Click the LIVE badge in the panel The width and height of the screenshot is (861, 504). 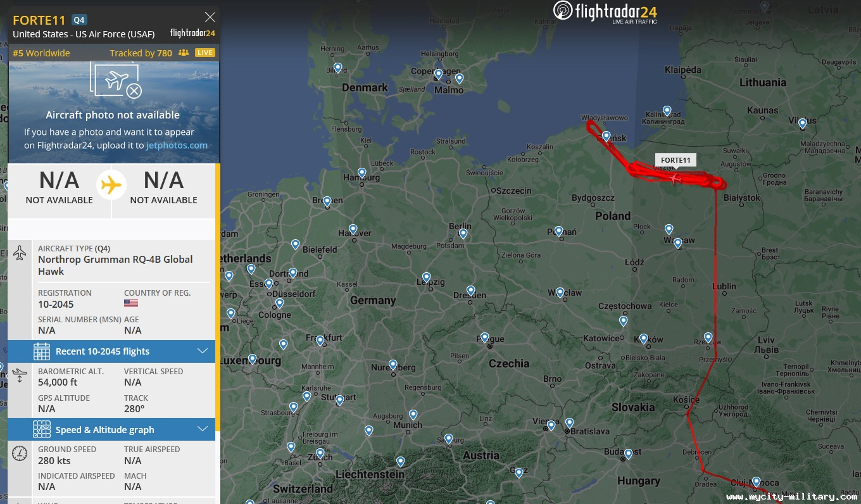pyautogui.click(x=204, y=53)
